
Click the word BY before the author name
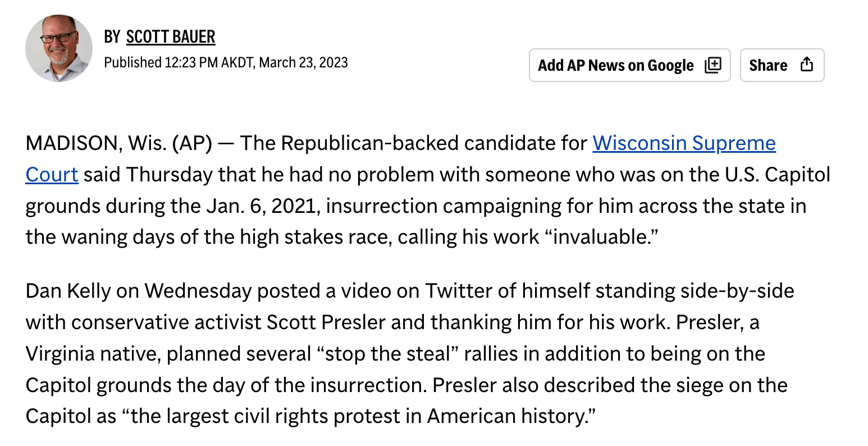(x=112, y=37)
